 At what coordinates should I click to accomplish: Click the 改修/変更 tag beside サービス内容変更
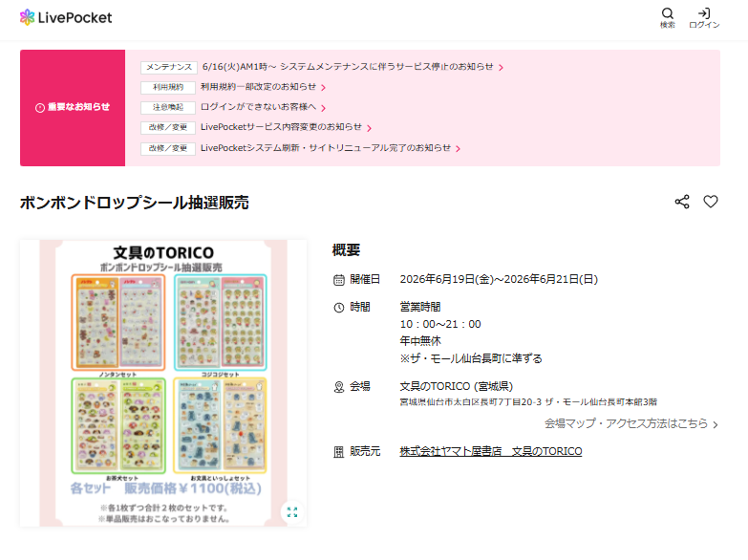(x=168, y=127)
